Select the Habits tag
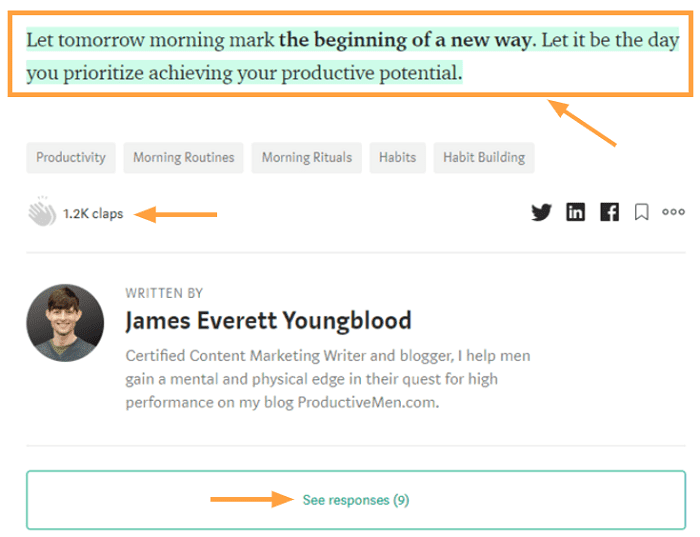 point(397,158)
